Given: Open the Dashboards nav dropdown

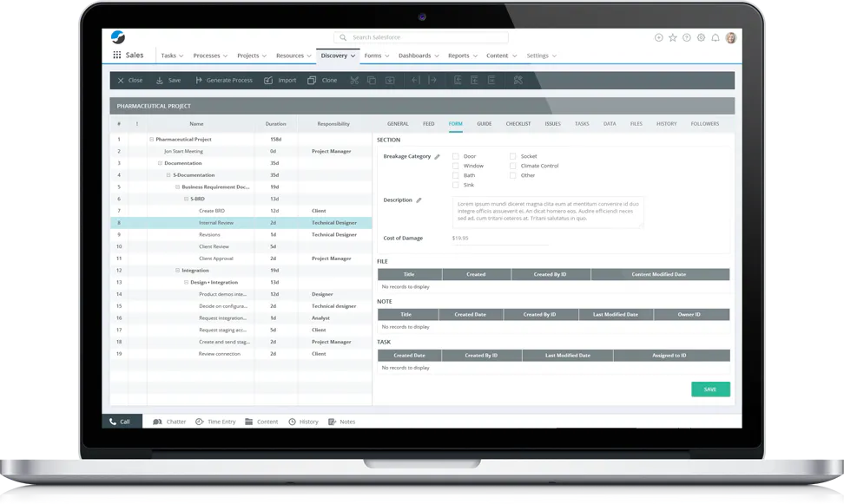Looking at the screenshot, I should coord(419,56).
